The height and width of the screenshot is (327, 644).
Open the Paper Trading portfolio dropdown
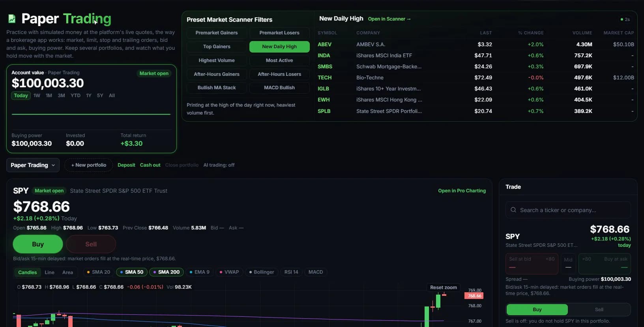tap(33, 165)
